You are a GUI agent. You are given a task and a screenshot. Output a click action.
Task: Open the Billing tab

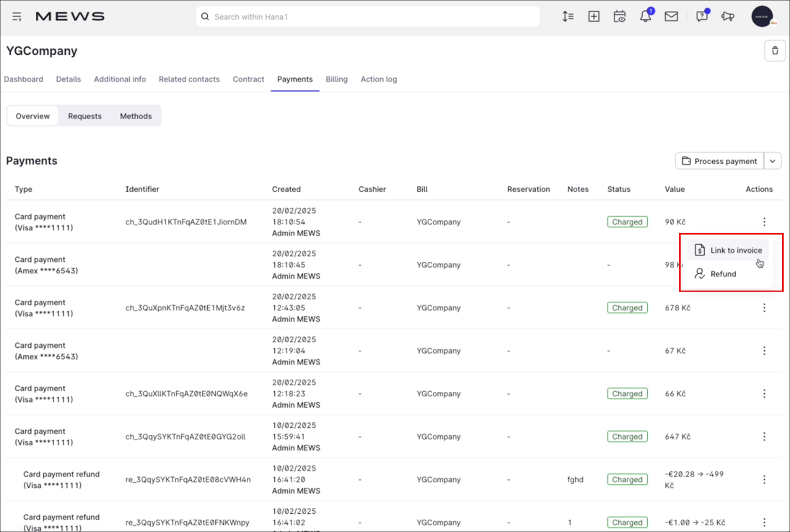click(x=336, y=79)
